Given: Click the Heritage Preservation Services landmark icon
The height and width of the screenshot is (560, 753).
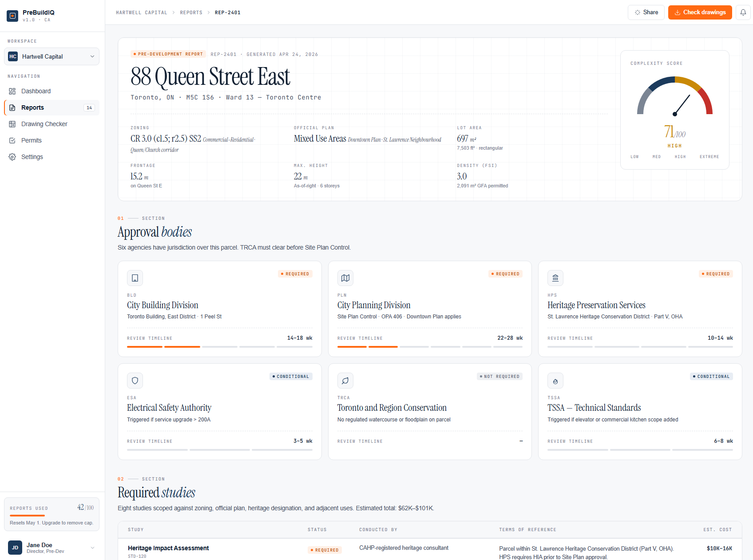Looking at the screenshot, I should point(555,278).
